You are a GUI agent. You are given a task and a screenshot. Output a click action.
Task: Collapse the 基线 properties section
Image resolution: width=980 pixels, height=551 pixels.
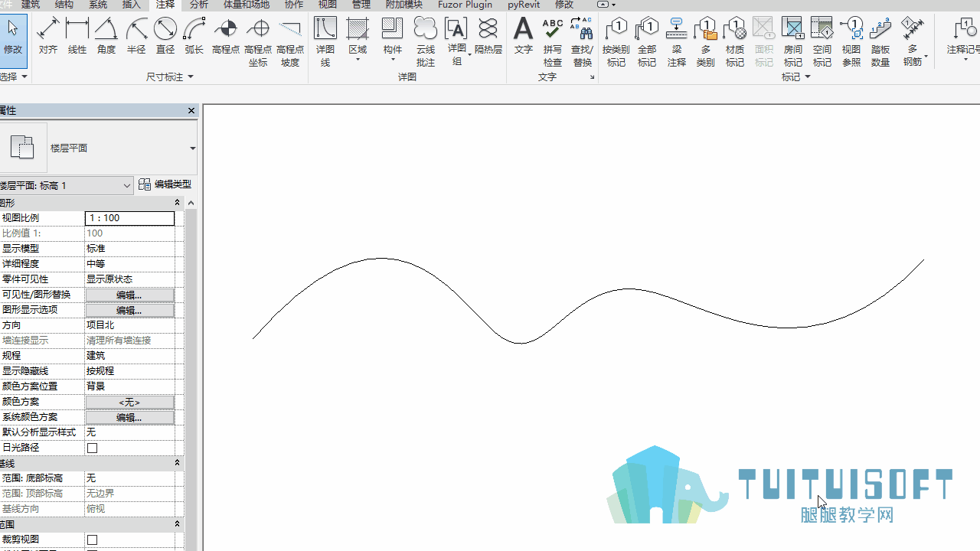click(x=177, y=463)
